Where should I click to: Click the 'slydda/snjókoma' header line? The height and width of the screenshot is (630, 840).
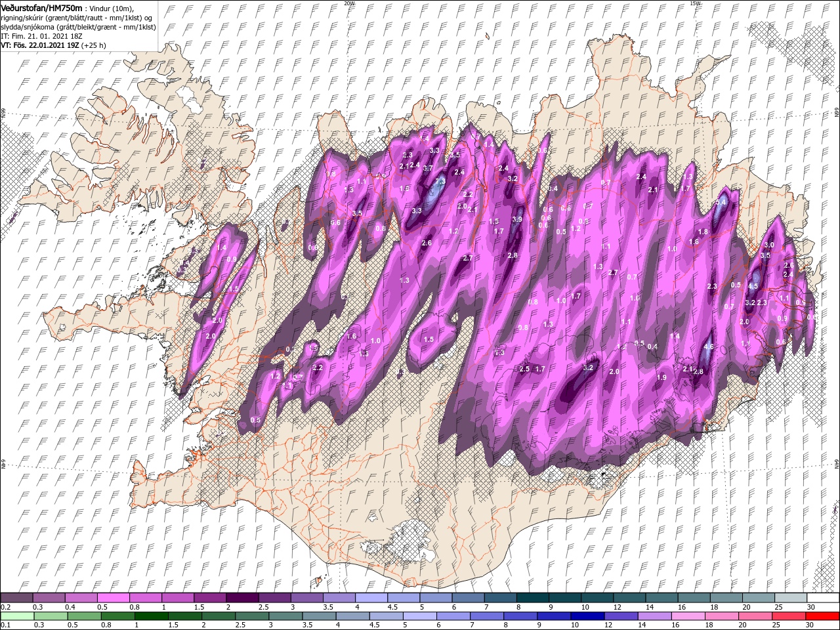tap(78, 27)
